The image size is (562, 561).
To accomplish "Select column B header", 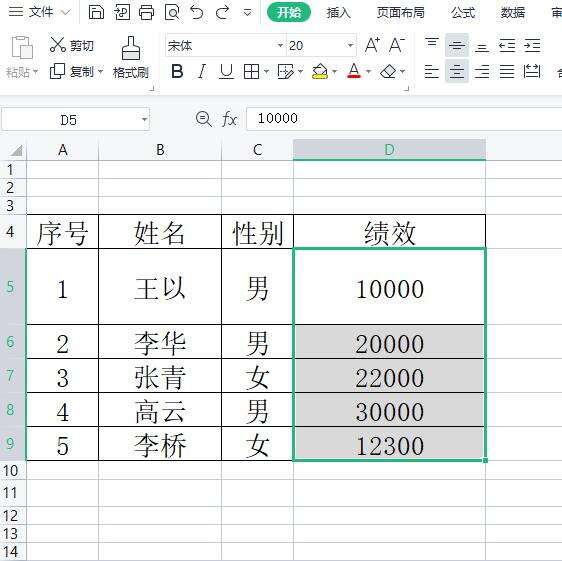I will point(160,150).
